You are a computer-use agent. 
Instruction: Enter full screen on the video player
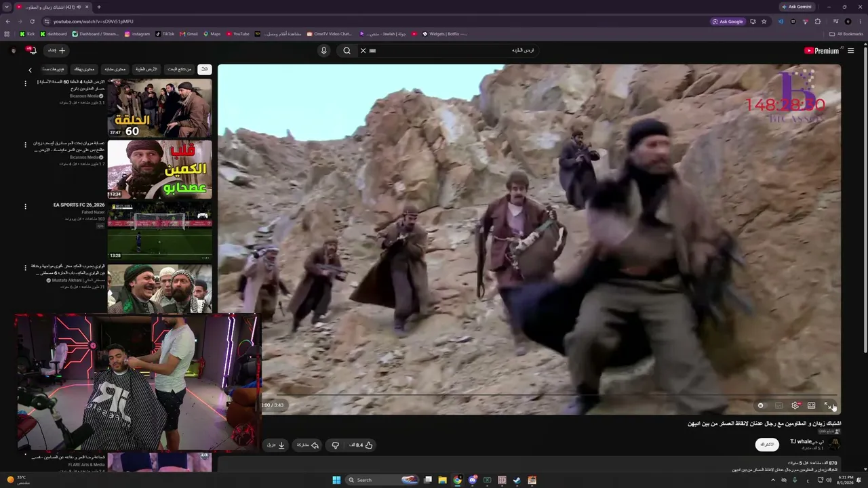pos(827,405)
